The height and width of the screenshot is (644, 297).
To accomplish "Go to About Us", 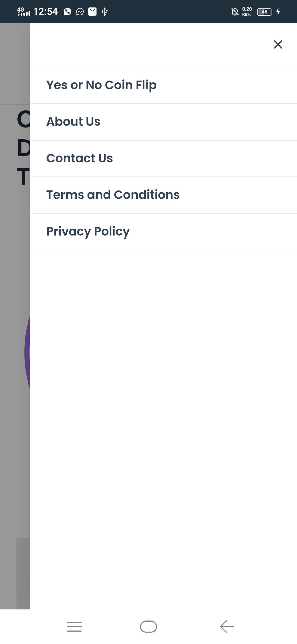I will [73, 122].
